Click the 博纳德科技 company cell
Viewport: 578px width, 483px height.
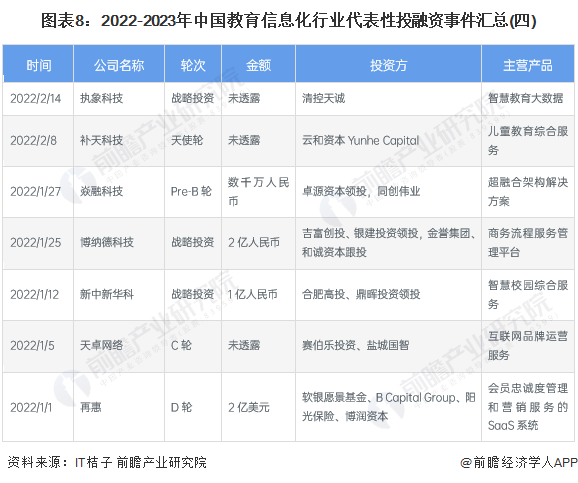pyautogui.click(x=119, y=243)
